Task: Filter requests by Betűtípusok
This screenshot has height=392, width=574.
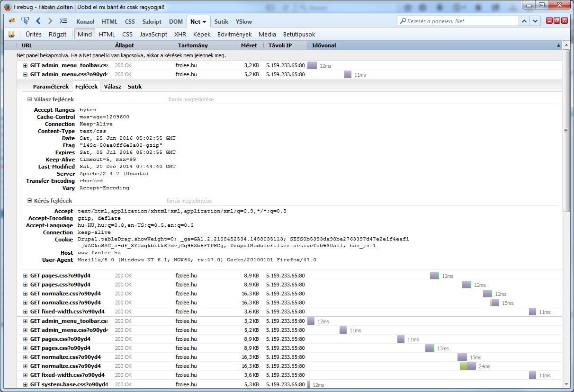Action: pyautogui.click(x=299, y=34)
